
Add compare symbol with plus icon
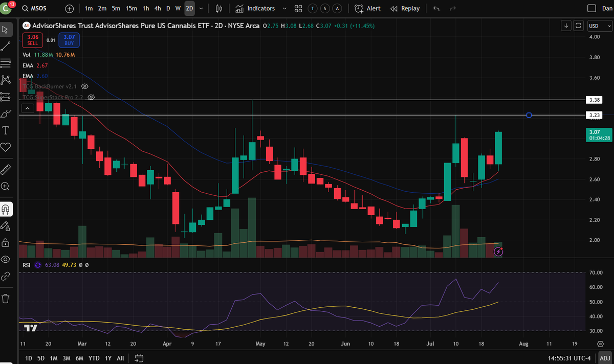(x=70, y=9)
